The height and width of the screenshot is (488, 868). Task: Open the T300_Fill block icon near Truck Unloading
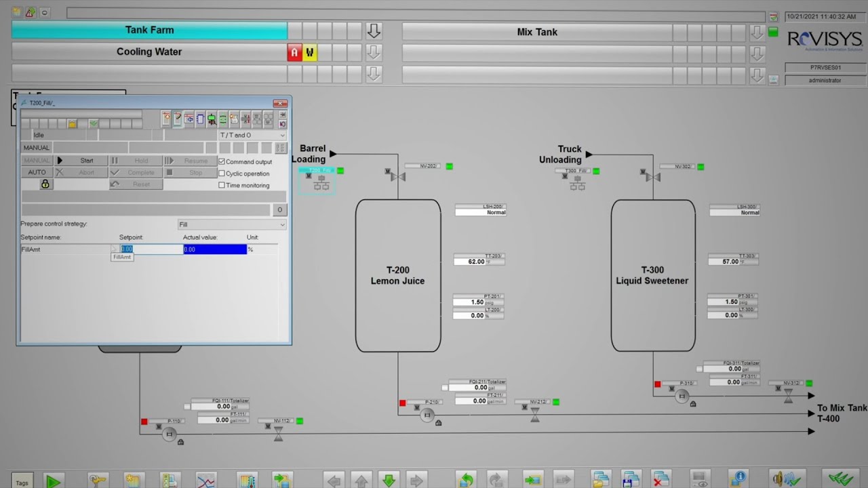[577, 182]
